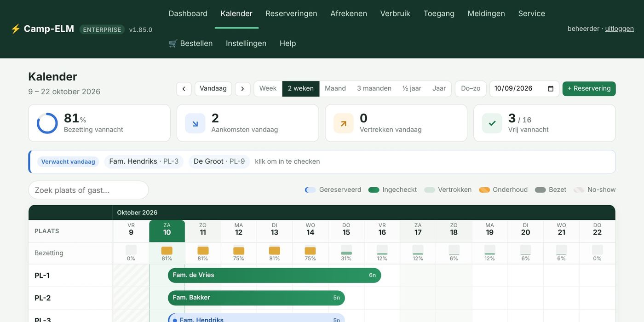Click the uitloggen link
The width and height of the screenshot is (644, 322).
point(619,29)
